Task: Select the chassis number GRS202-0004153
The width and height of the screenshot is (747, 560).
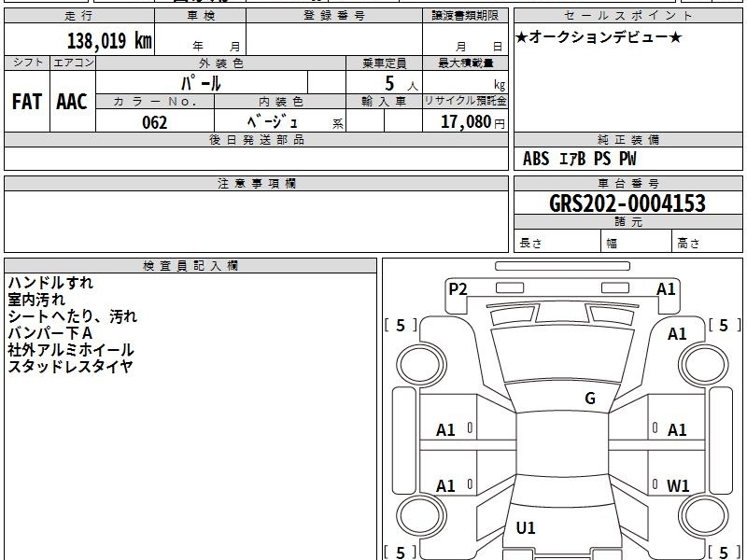Action: tap(627, 203)
